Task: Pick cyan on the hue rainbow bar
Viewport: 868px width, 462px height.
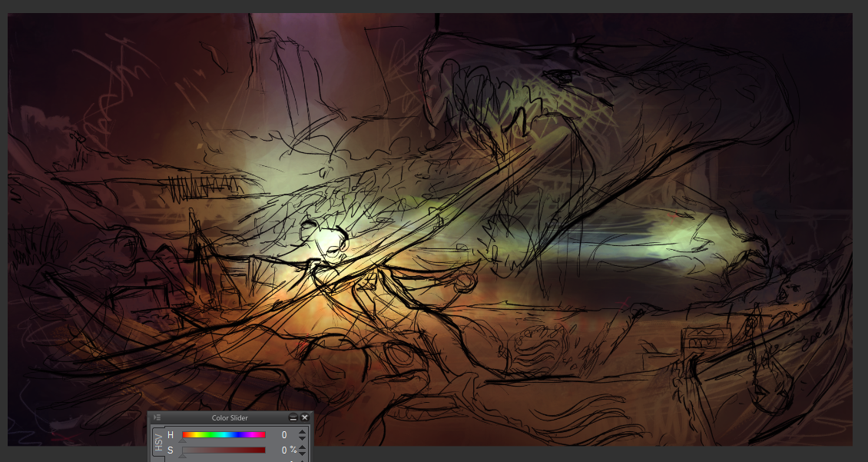Action: pyautogui.click(x=224, y=435)
